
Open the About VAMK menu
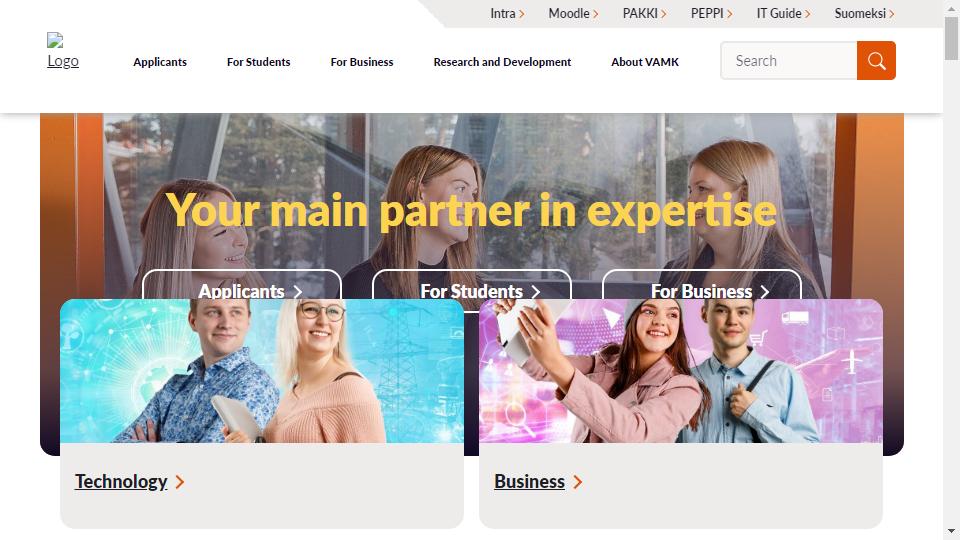pyautogui.click(x=645, y=62)
